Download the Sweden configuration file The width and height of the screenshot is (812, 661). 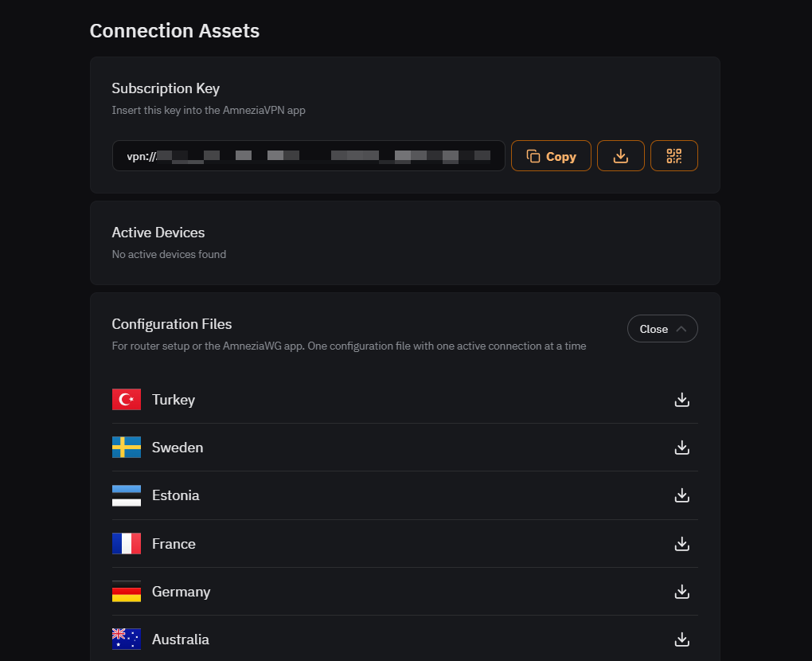point(681,448)
